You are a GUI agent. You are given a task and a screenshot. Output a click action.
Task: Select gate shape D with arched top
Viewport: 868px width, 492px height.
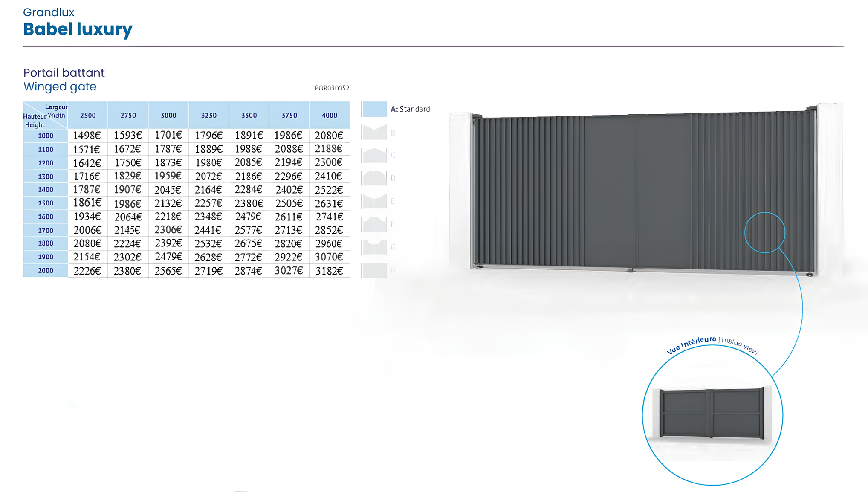pyautogui.click(x=374, y=178)
